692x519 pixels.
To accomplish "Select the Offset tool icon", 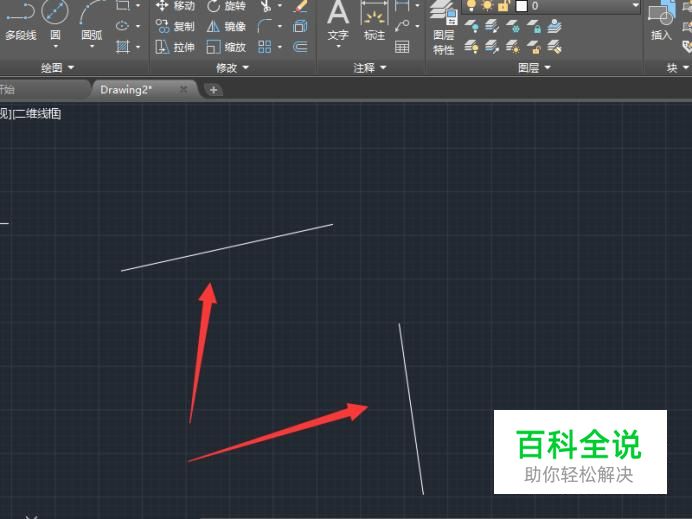I will [300, 47].
